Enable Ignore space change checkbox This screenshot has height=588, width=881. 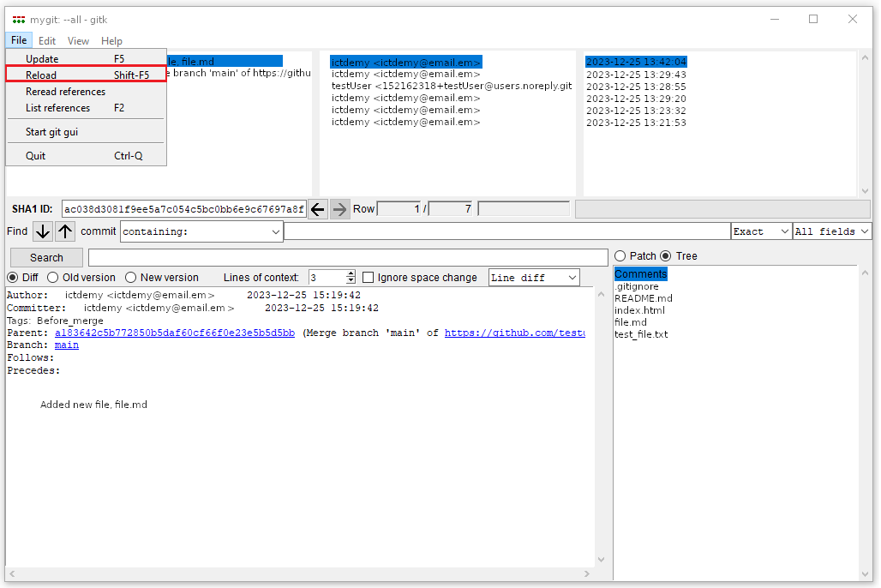(369, 278)
